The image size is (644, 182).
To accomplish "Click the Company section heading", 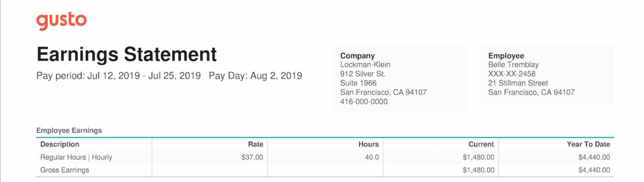I will pos(357,56).
